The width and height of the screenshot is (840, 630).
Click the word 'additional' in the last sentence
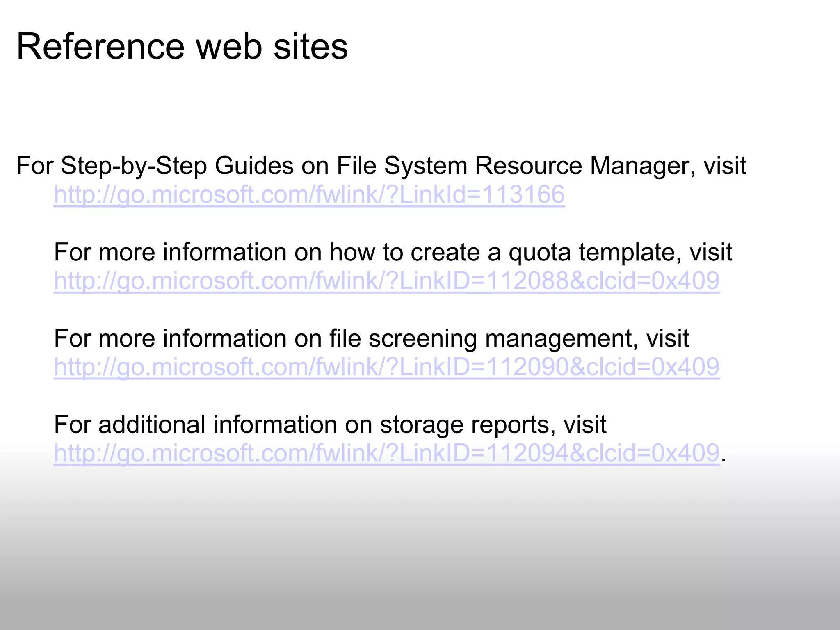point(152,425)
